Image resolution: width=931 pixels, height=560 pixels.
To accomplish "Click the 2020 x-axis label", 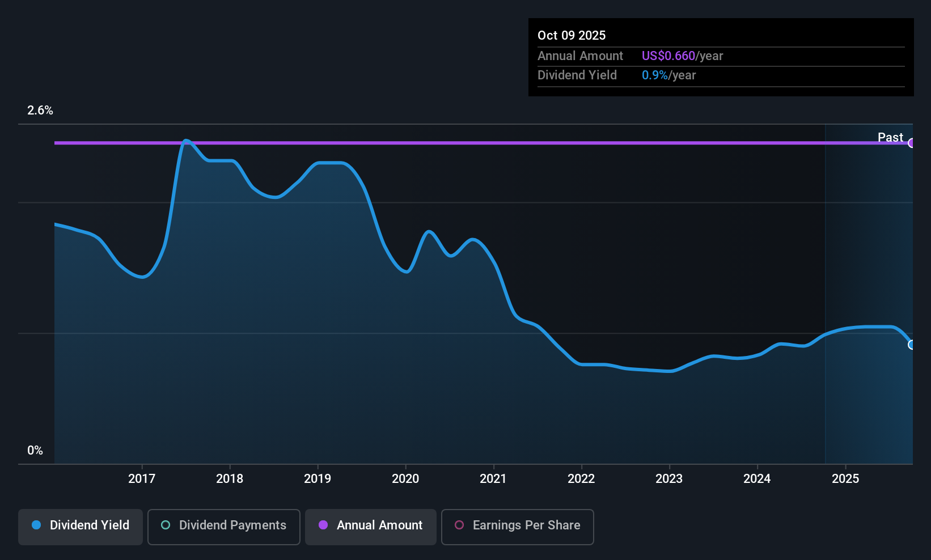I will [x=405, y=478].
